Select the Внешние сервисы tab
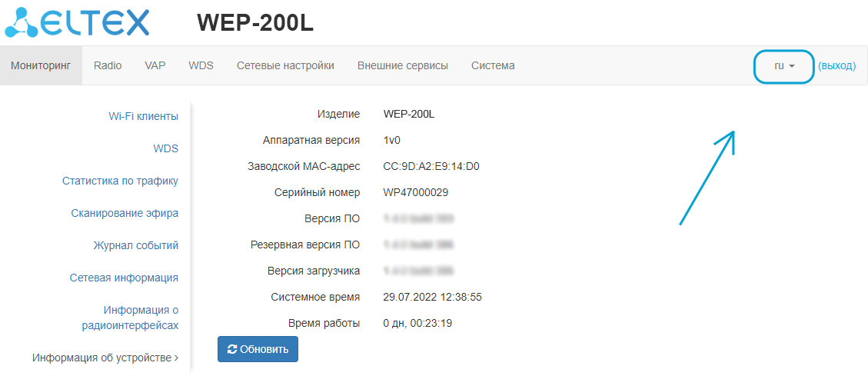 (x=403, y=65)
